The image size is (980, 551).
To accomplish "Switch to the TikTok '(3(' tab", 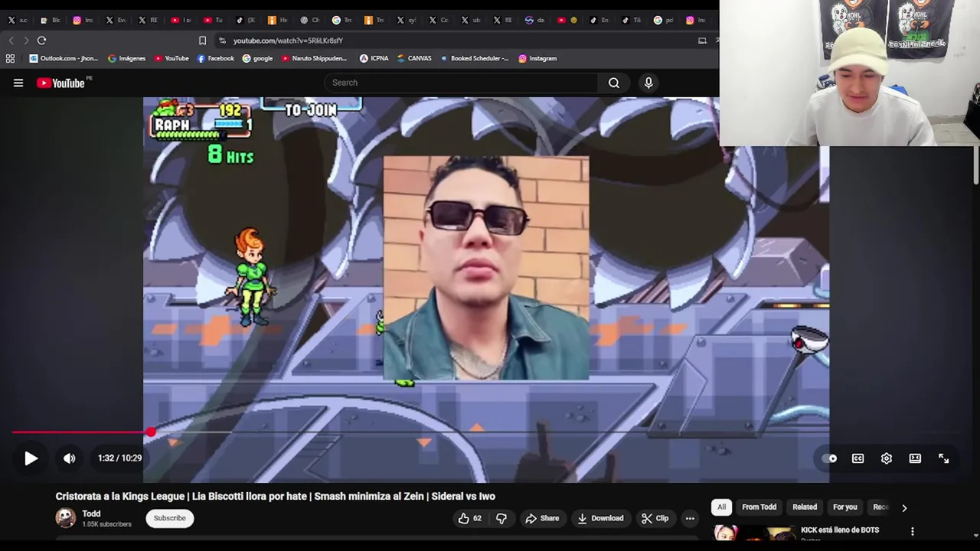I will 246,20.
